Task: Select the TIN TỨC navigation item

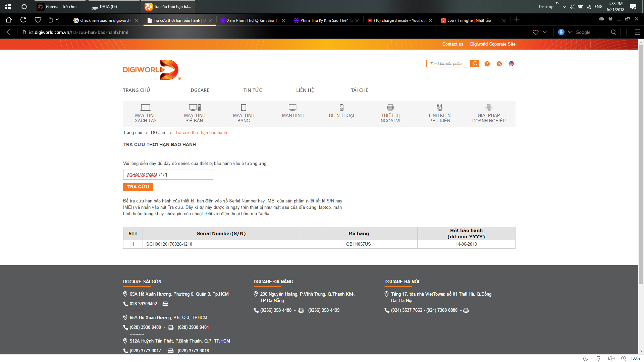Action: (x=253, y=90)
